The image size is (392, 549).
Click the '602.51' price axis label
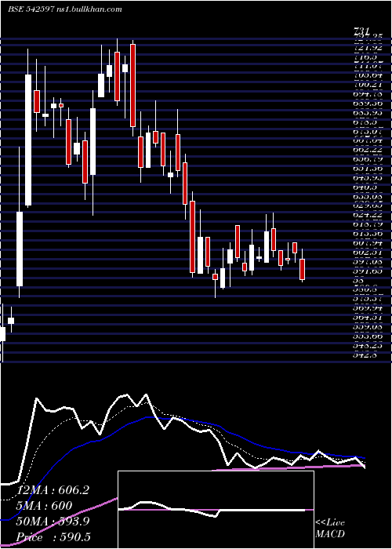click(x=368, y=252)
